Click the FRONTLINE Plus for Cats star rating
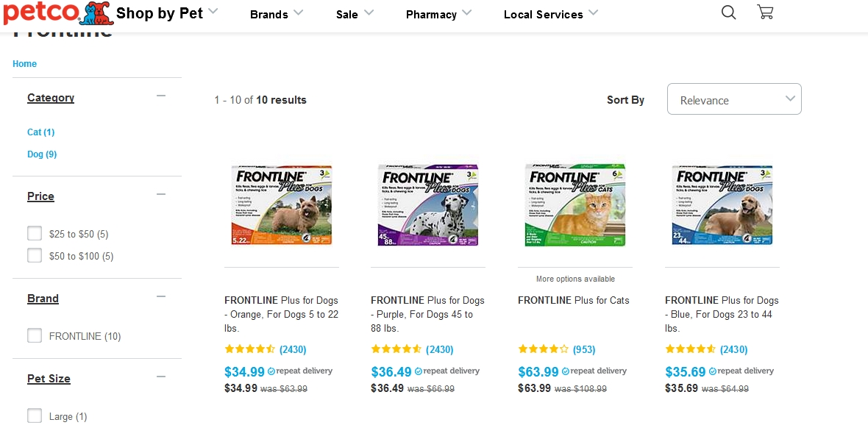Image resolution: width=868 pixels, height=428 pixels. tap(543, 349)
